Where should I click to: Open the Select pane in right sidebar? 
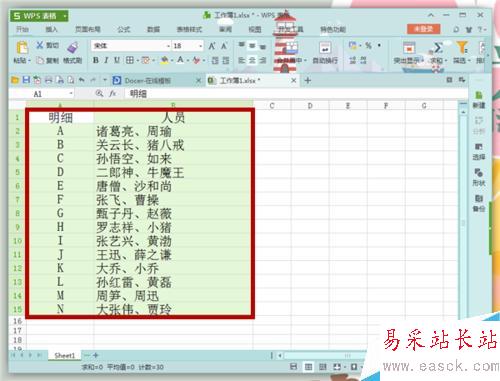point(479,152)
